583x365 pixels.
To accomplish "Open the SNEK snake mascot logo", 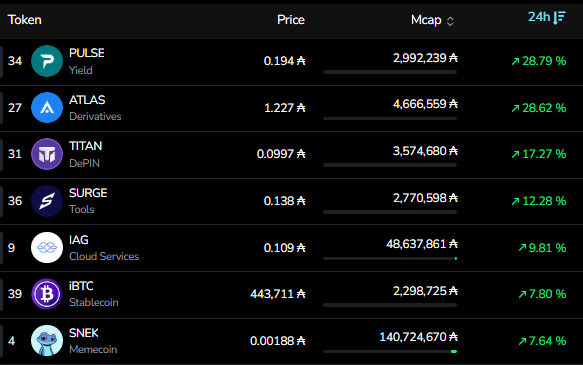I will 47,340.
